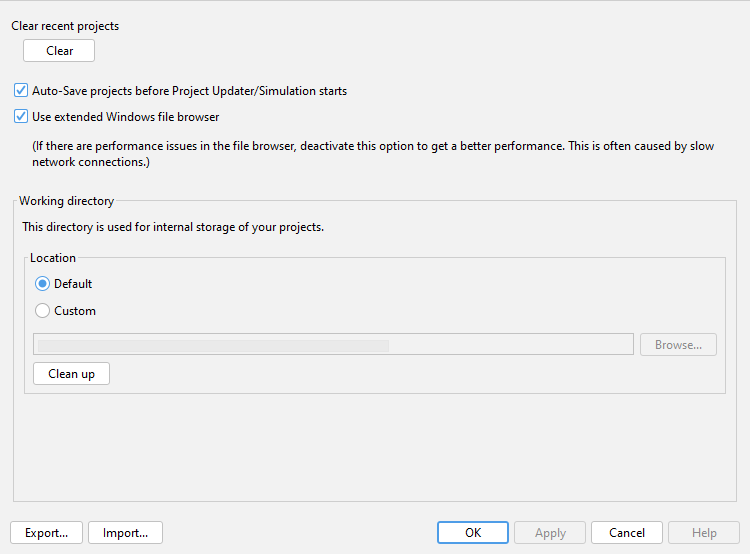Cancel the settings dialog
This screenshot has height=554, width=750.
click(x=627, y=533)
